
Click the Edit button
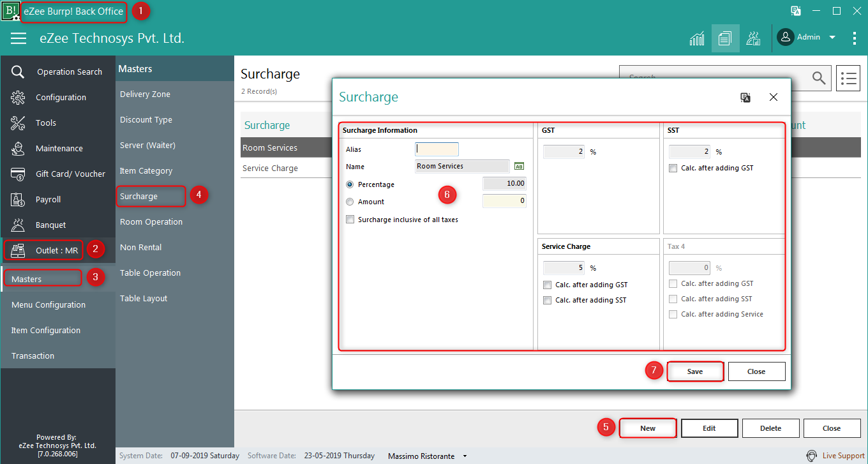[709, 428]
